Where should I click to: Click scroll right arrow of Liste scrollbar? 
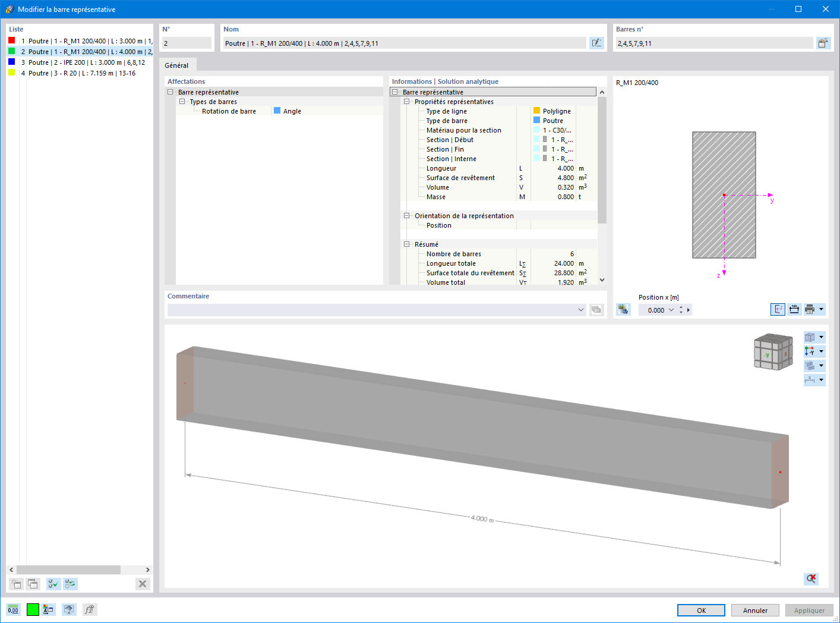coord(148,569)
